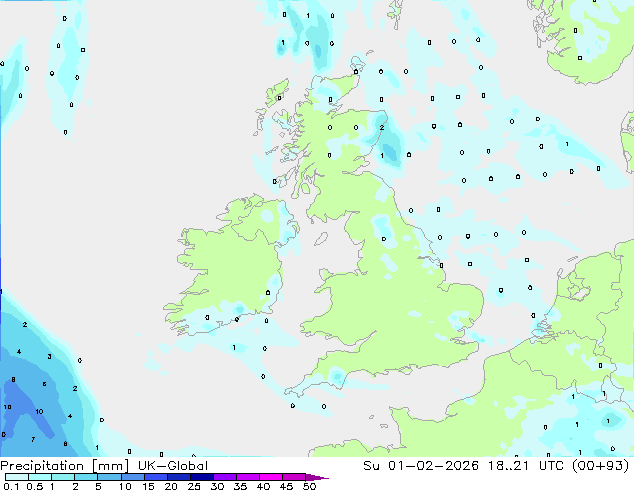Click the '(00+93)' forecast offset text
Screen dimensions: 634x490
click(601, 466)
